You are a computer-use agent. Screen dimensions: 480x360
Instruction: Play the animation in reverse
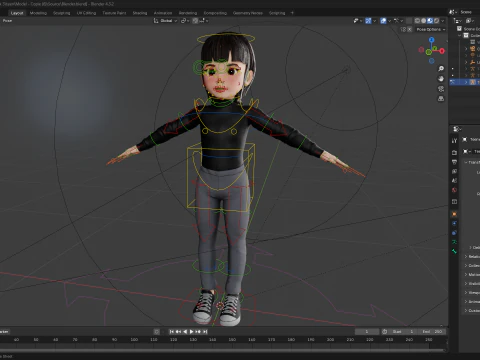185,332
